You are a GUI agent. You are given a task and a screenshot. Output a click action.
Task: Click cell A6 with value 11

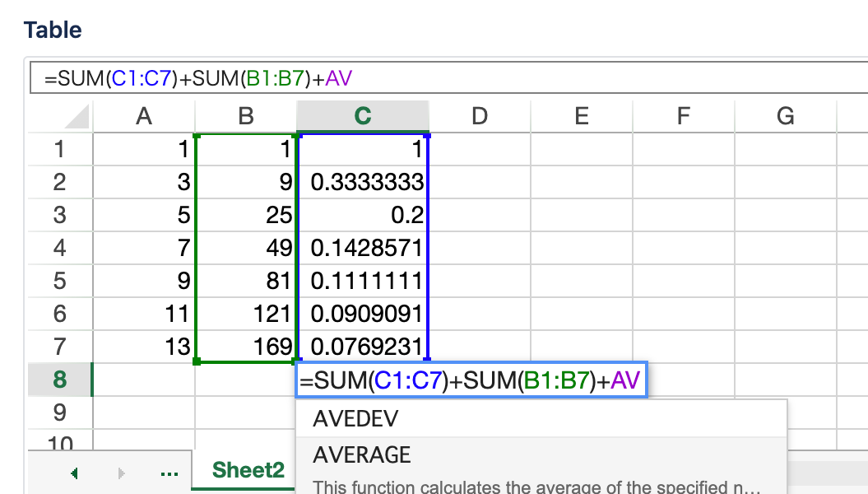point(144,314)
